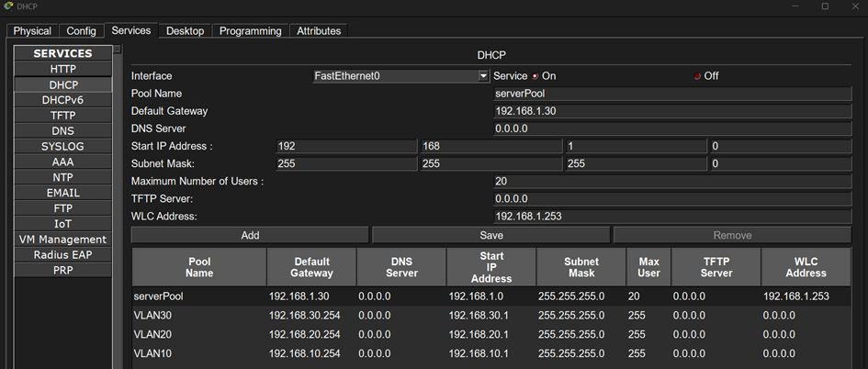The image size is (868, 369).
Task: Open the SYSLOG service page
Action: [x=63, y=147]
